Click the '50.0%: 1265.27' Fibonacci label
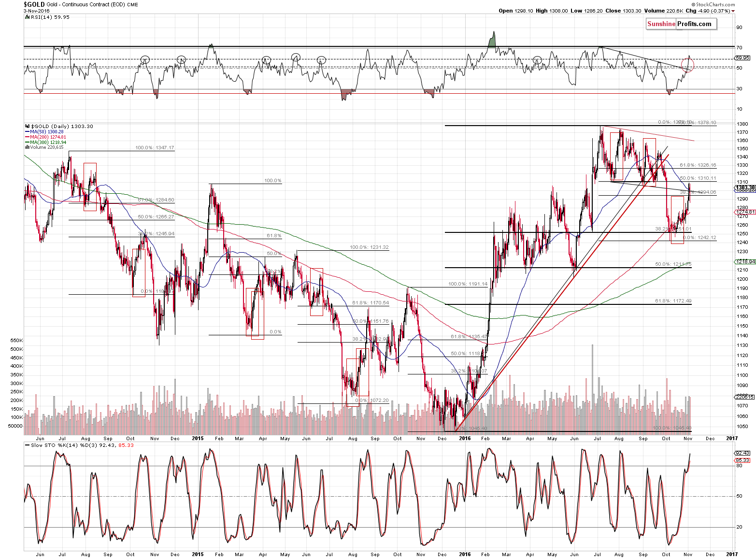 pos(156,217)
